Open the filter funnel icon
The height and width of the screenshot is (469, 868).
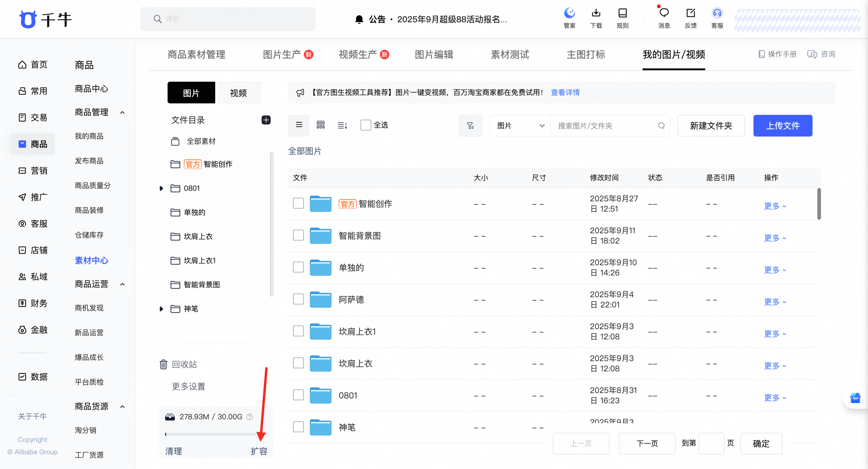tap(470, 126)
